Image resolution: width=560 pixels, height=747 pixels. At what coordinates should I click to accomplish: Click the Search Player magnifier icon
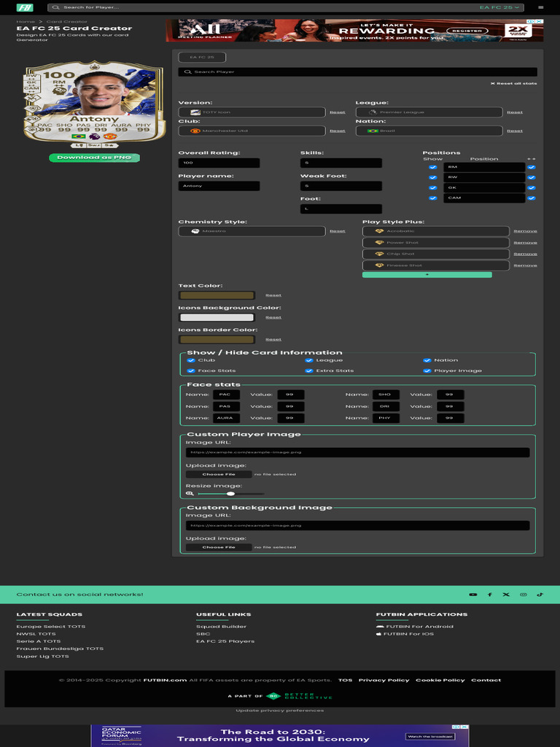[187, 72]
